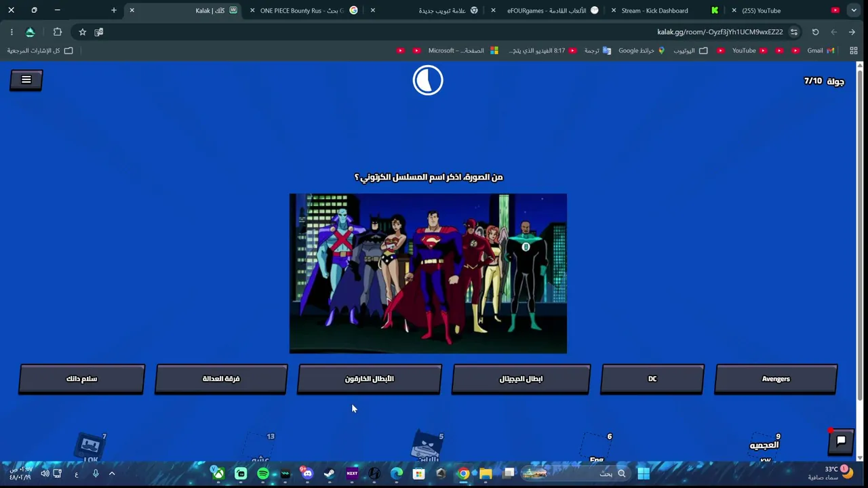Click the superhero cartoon question image
The height and width of the screenshot is (488, 868).
[428, 273]
